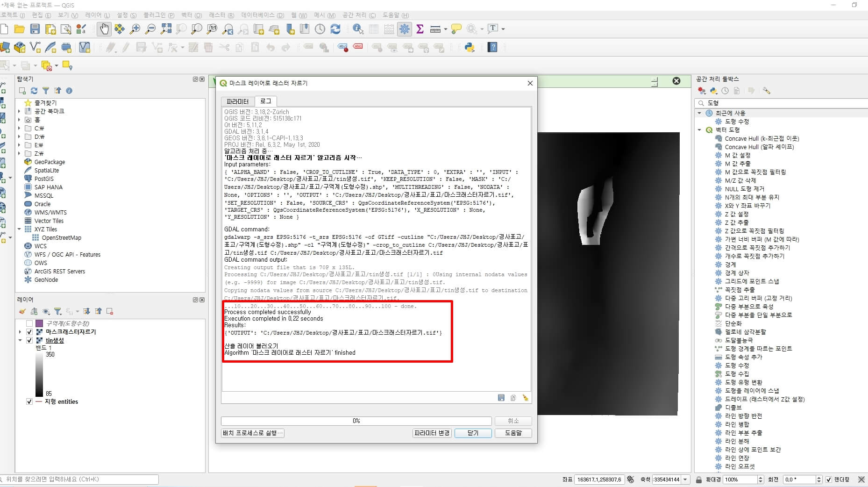Screen dimensions: 868x487
Task: Click the 좌표 coordinate field
Action: [599, 480]
